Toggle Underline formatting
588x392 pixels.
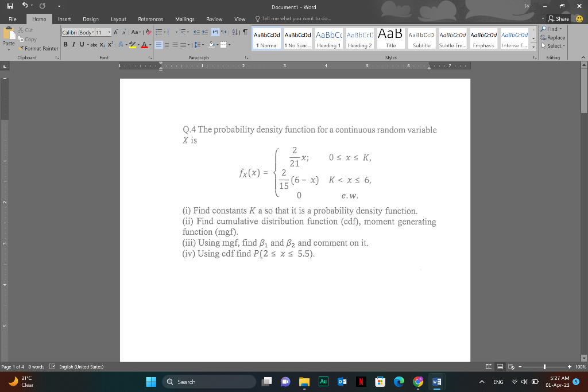(80, 44)
